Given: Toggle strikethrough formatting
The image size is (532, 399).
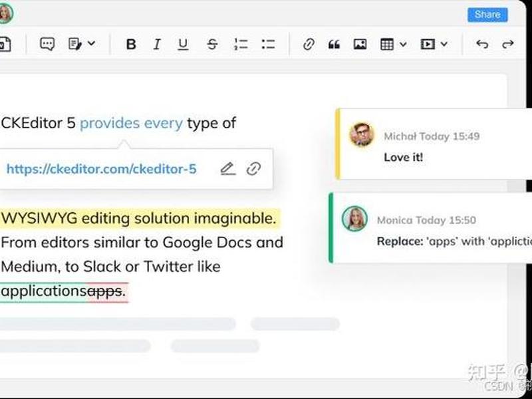Looking at the screenshot, I should coord(212,45).
